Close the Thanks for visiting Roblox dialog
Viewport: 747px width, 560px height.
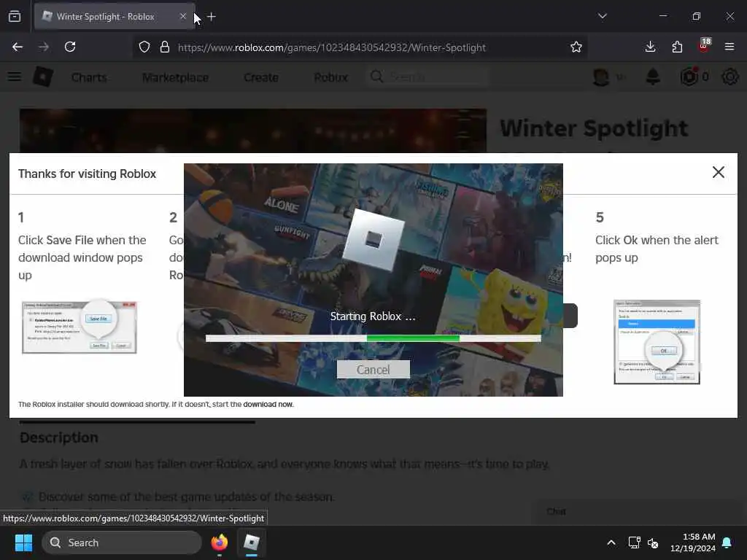[x=718, y=172]
